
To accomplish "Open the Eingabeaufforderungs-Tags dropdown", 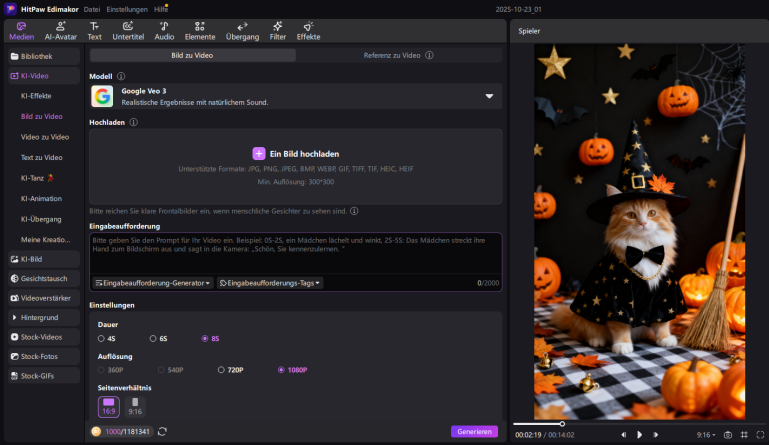I will click(270, 283).
